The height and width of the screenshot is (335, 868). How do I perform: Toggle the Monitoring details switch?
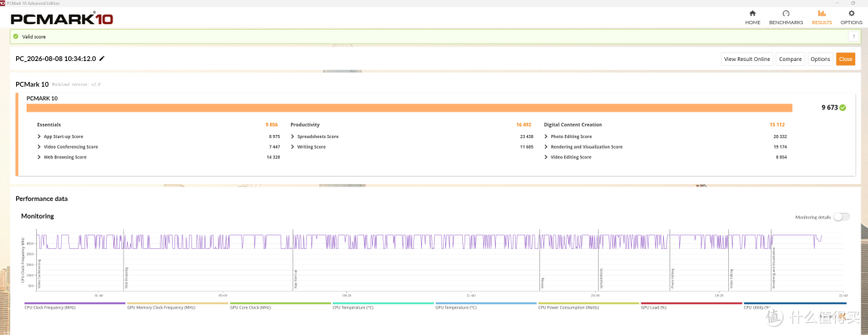coord(841,217)
